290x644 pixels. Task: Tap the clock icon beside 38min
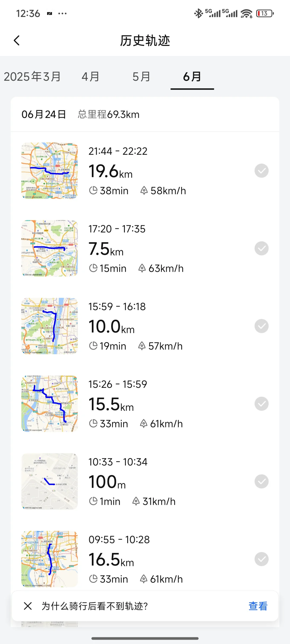tap(93, 191)
